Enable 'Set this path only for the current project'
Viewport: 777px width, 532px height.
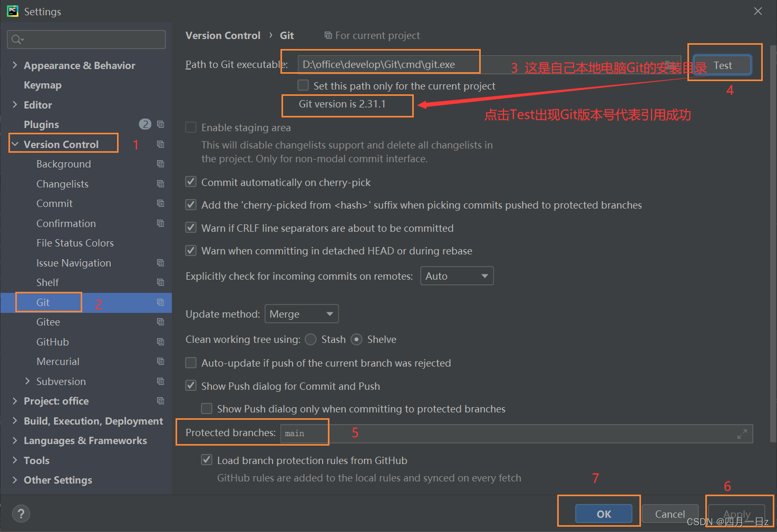(303, 85)
